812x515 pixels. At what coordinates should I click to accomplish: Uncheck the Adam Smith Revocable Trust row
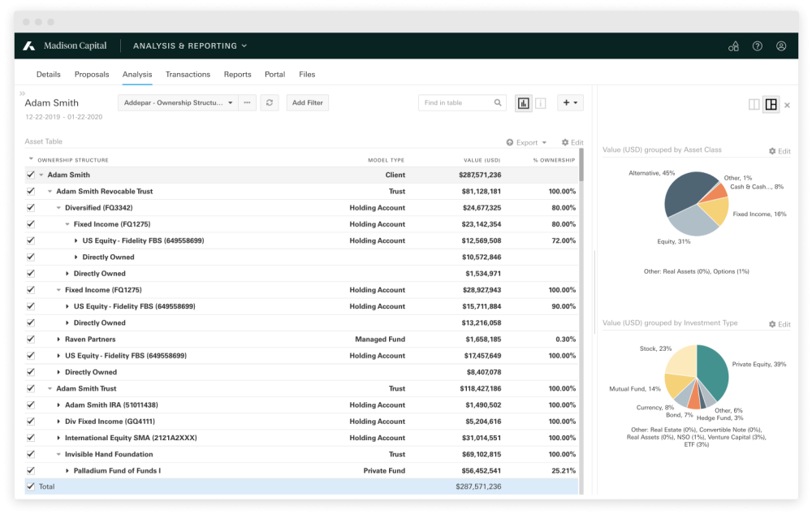(31, 192)
